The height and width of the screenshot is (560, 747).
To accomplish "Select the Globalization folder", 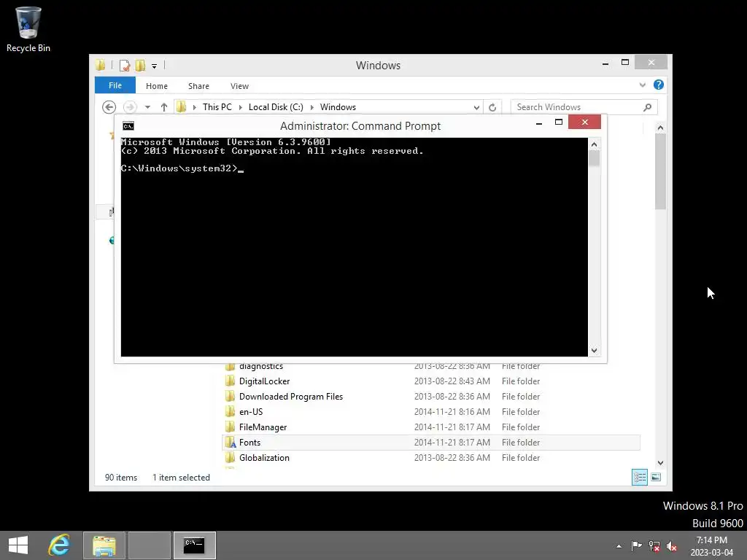I will point(431,457).
